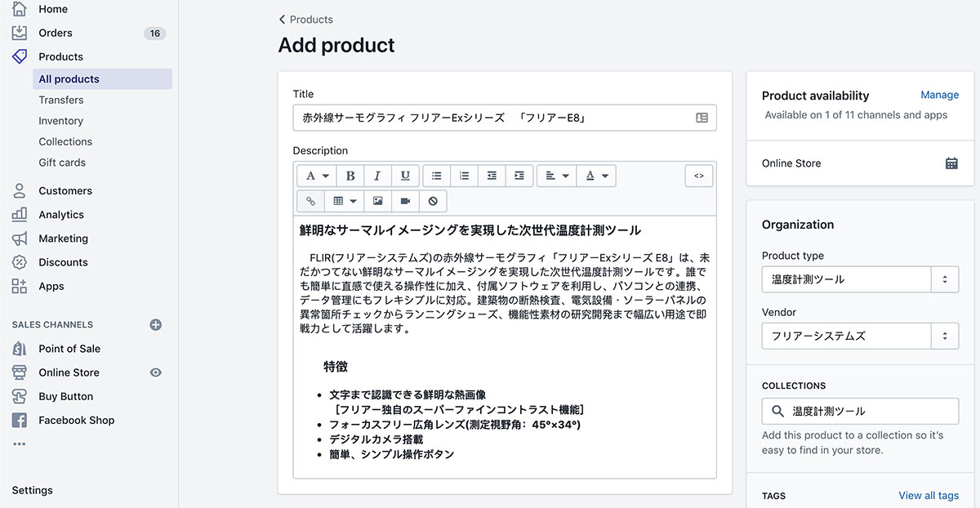The width and height of the screenshot is (980, 508).
Task: Click the Apps grid icon
Action: 20,286
